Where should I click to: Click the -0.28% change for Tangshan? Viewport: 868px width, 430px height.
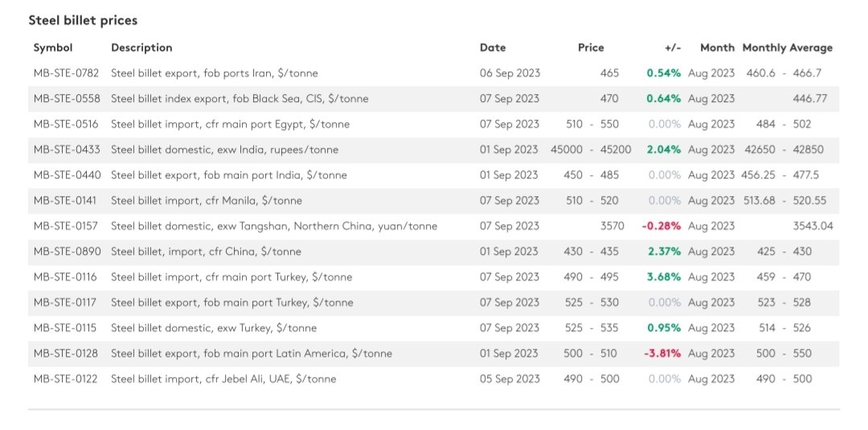coord(661,226)
